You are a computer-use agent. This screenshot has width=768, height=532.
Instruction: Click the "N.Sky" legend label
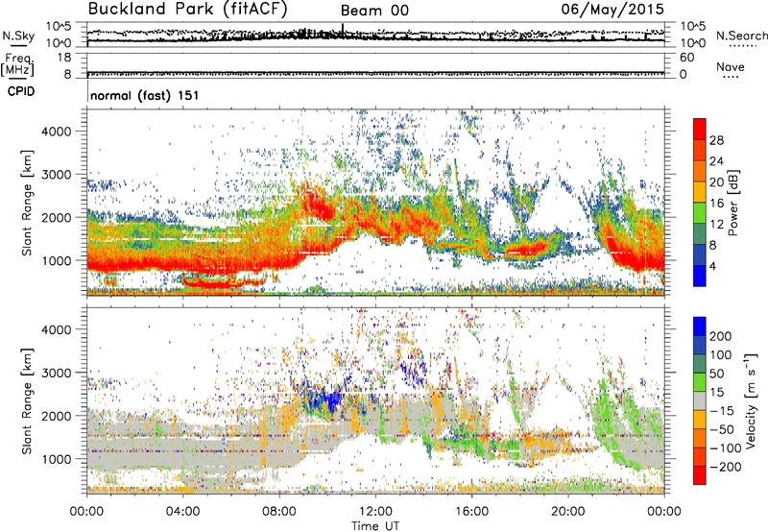coord(18,36)
